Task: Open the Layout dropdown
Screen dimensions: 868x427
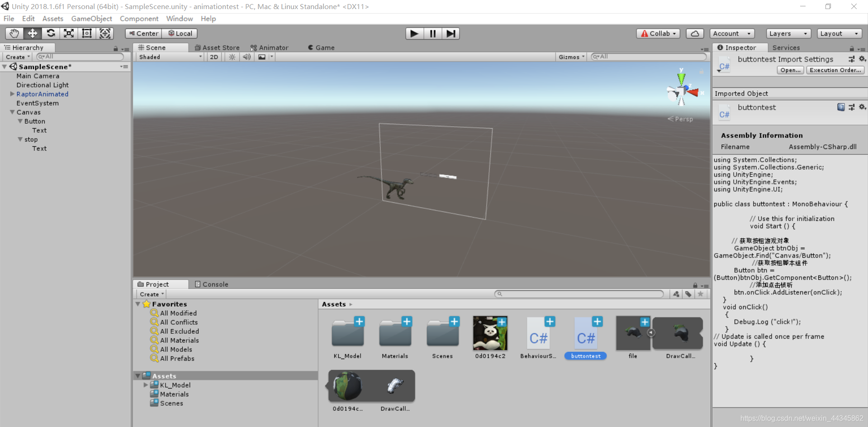Action: point(840,34)
